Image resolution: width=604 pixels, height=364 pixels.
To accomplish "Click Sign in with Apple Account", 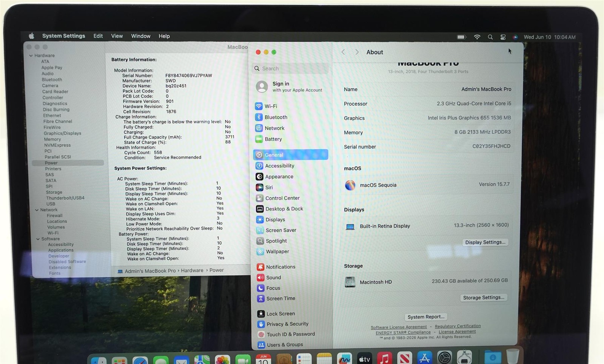I will pyautogui.click(x=290, y=86).
